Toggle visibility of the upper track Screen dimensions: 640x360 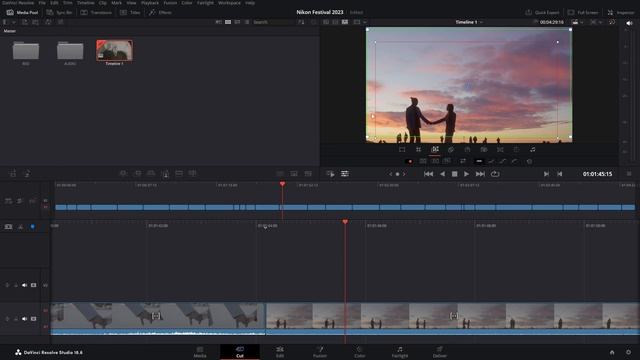tap(33, 285)
